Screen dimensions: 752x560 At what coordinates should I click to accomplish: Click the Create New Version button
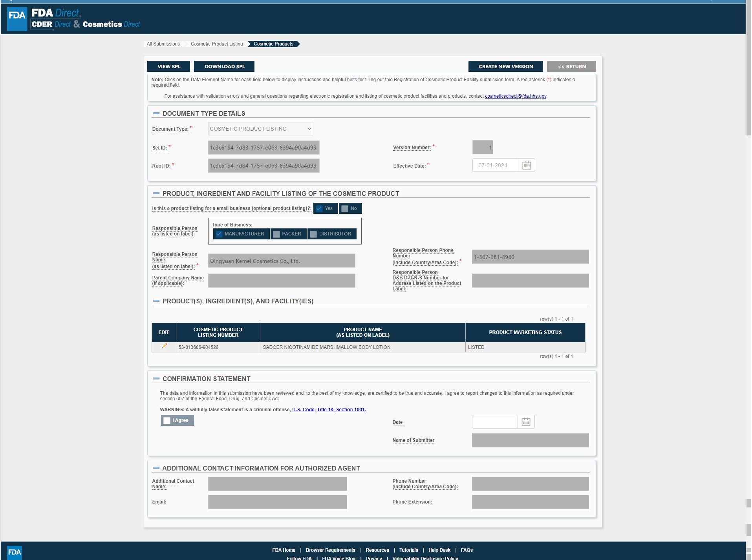(x=505, y=67)
